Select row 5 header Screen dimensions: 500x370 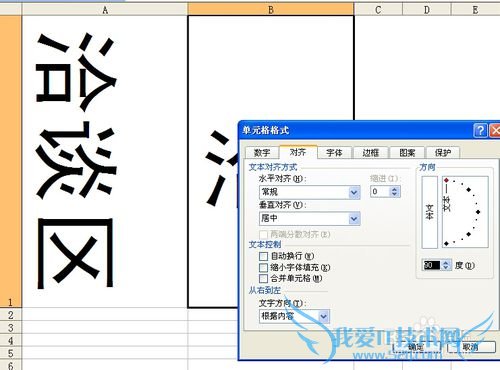point(11,353)
